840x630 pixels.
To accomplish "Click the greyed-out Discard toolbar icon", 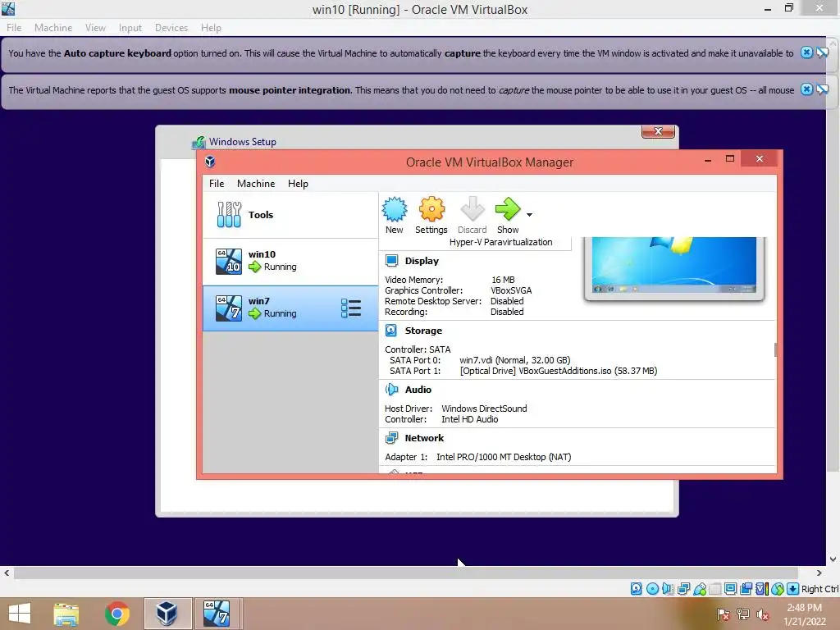I will tap(472, 216).
